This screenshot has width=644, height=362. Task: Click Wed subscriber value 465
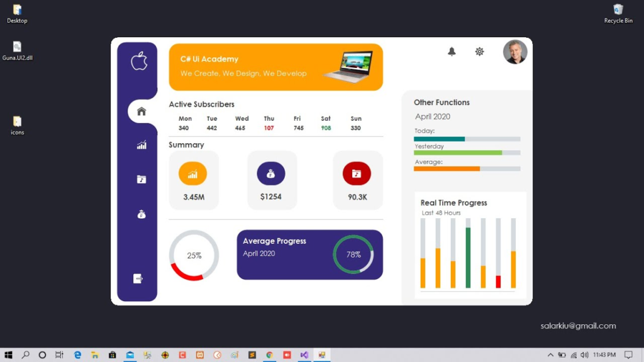240,128
